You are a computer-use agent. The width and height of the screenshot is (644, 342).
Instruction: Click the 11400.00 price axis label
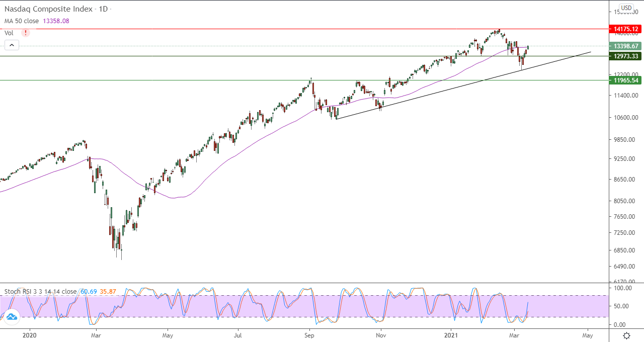624,96
